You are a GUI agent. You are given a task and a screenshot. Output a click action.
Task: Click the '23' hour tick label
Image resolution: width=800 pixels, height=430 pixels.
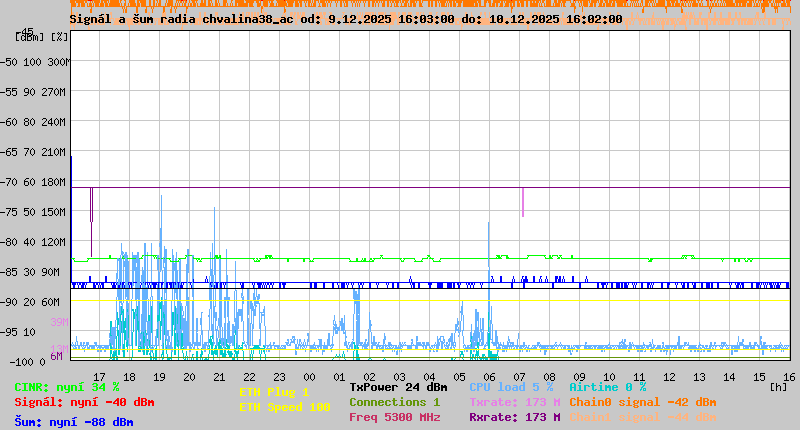280,377
